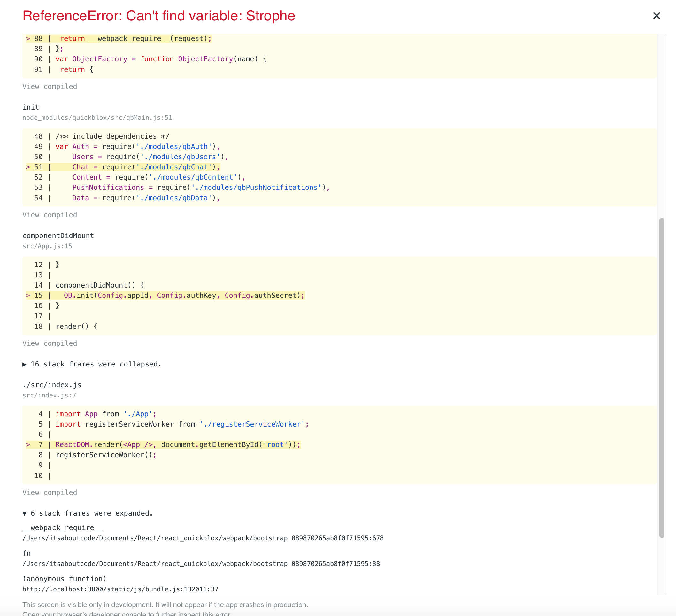676x616 pixels.
Task: Open the src/index.js:7 file path
Action: pyautogui.click(x=49, y=395)
